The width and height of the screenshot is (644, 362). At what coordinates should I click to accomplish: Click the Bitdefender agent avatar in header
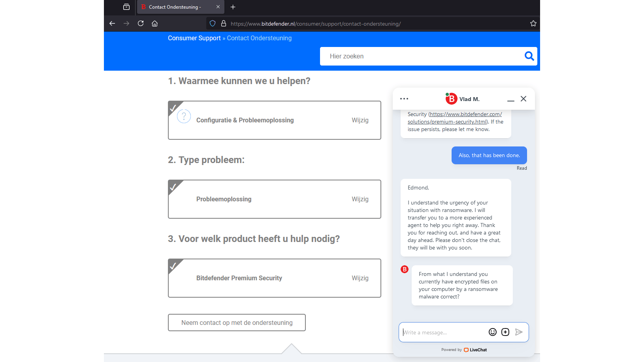451,99
